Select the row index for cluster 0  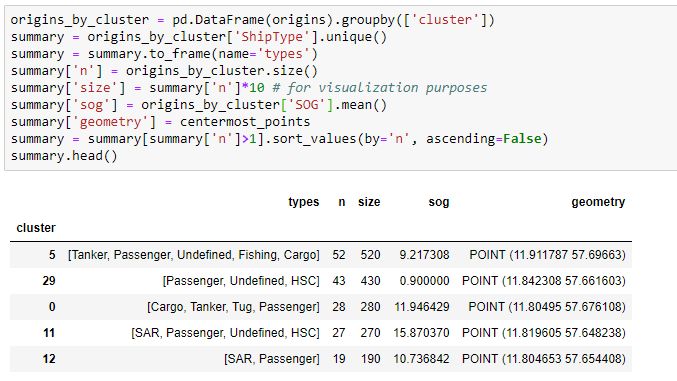coord(52,307)
